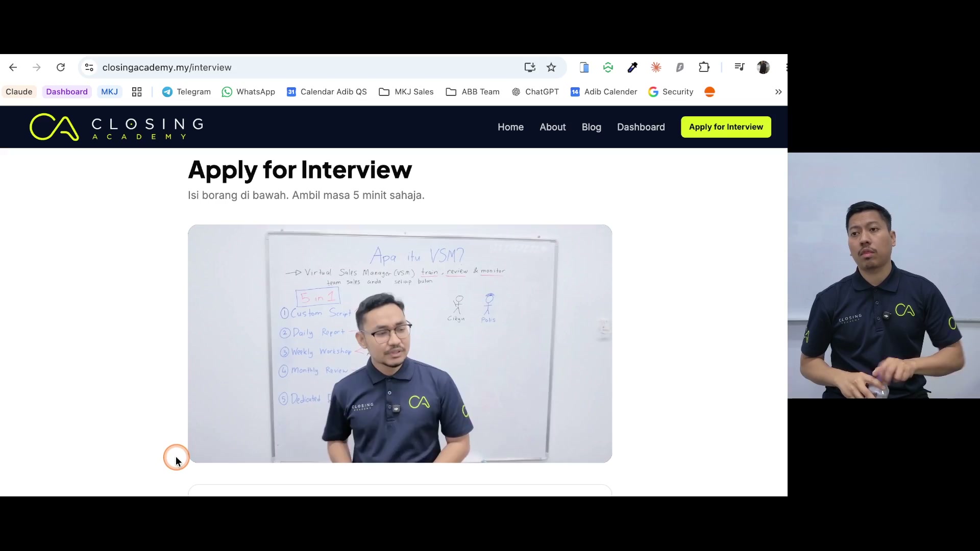
Task: Open the WhatsApp bookmark
Action: [x=249, y=92]
